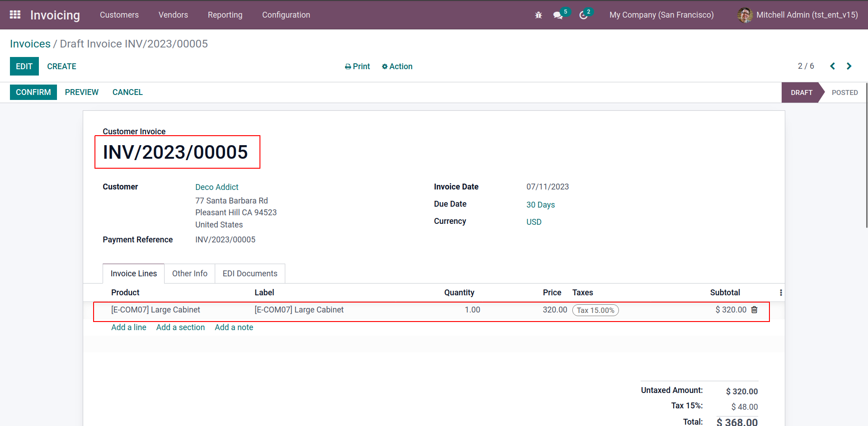Click Add a section

tap(180, 327)
